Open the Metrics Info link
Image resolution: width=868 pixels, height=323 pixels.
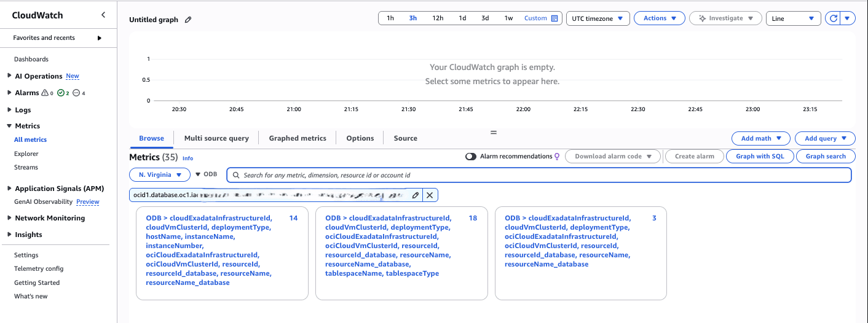[x=187, y=158]
